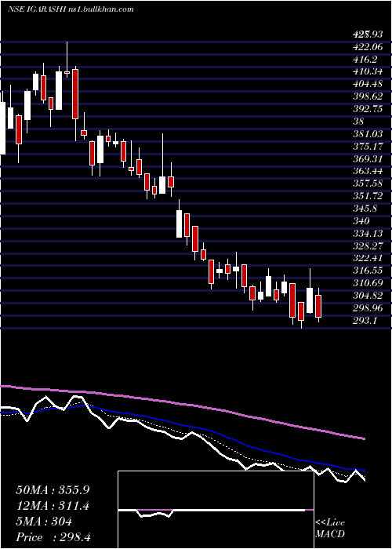Click the 328.27 price level label
This screenshot has height=549, width=392.
368,245
